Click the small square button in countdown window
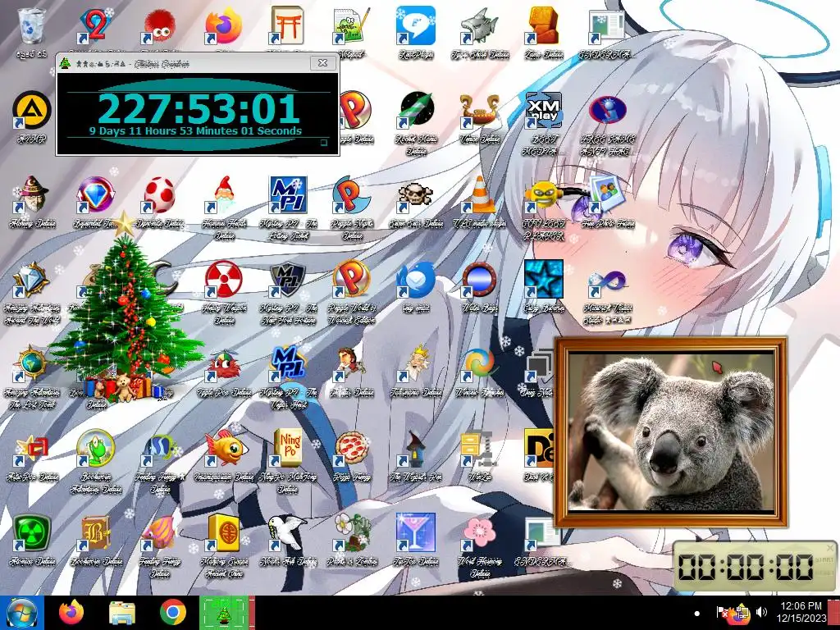The width and height of the screenshot is (840, 630). pyautogui.click(x=323, y=143)
